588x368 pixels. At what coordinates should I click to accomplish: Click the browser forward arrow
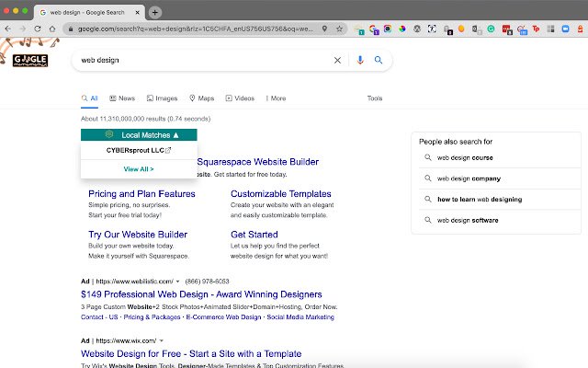coord(22,29)
